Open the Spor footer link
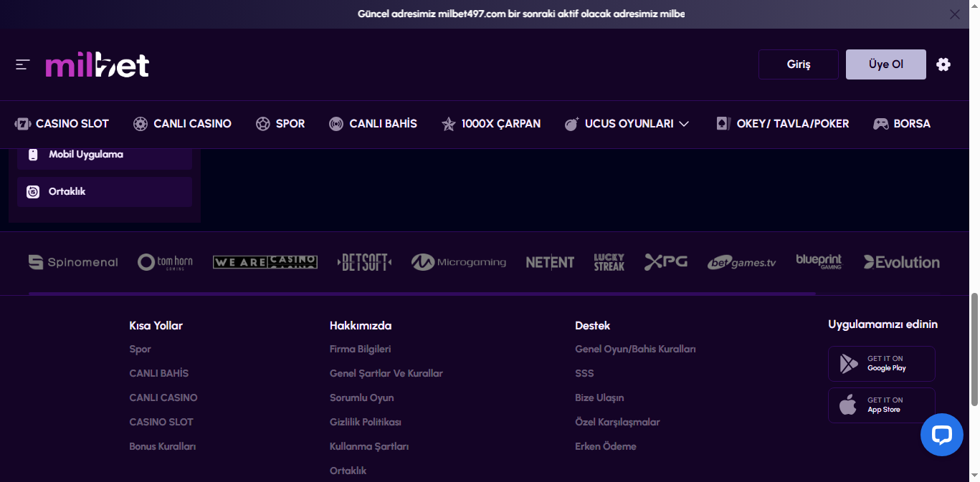Image resolution: width=980 pixels, height=482 pixels. click(x=141, y=350)
